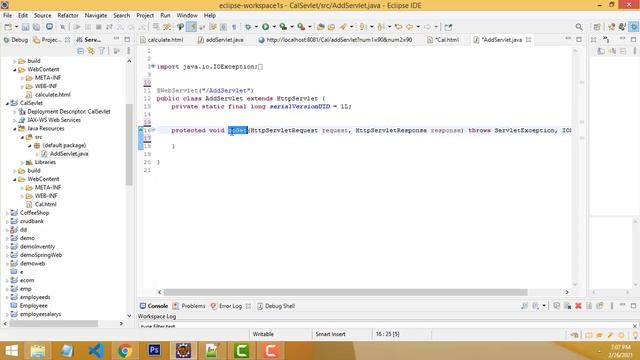Switch to calculate.html editor tab

162,40
